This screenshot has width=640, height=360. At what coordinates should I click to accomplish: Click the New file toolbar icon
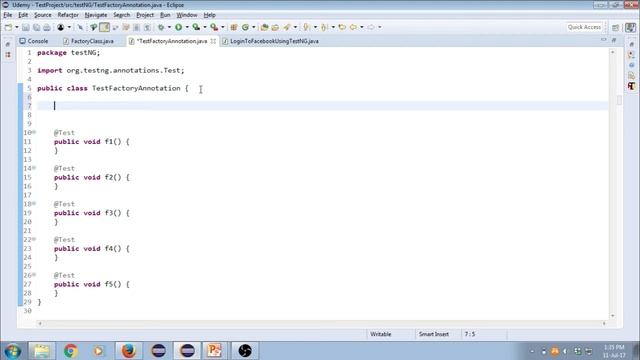[8, 27]
